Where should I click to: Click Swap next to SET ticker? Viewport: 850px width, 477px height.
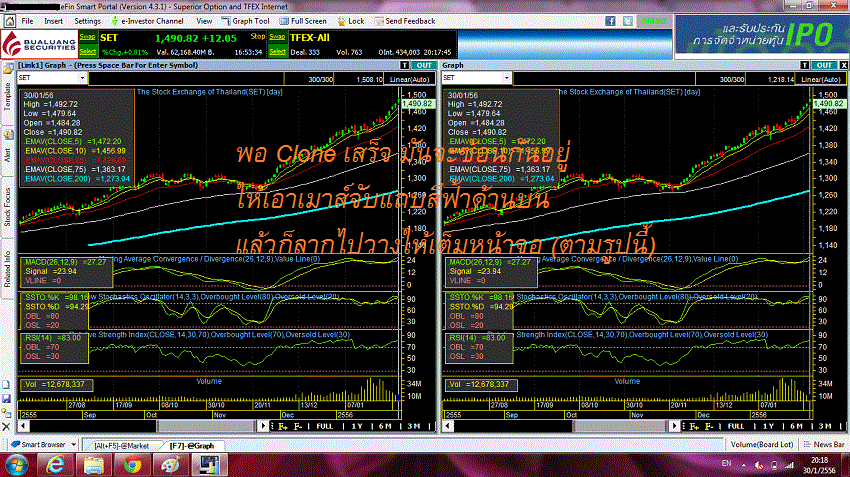[x=87, y=37]
